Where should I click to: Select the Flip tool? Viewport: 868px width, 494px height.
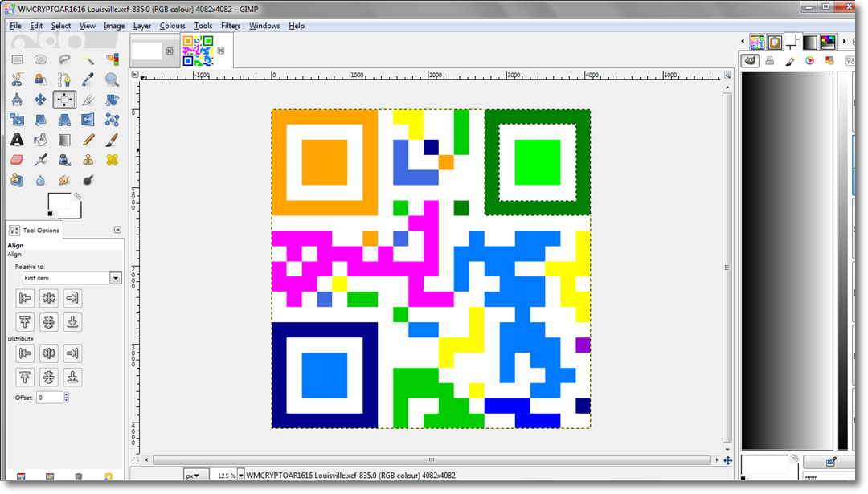pyautogui.click(x=88, y=120)
